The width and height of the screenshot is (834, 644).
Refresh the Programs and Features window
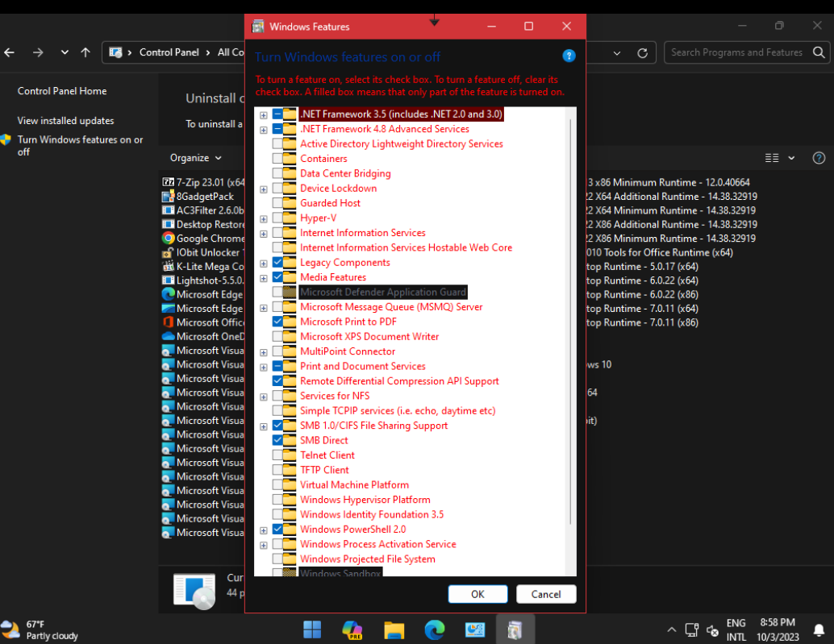point(643,53)
